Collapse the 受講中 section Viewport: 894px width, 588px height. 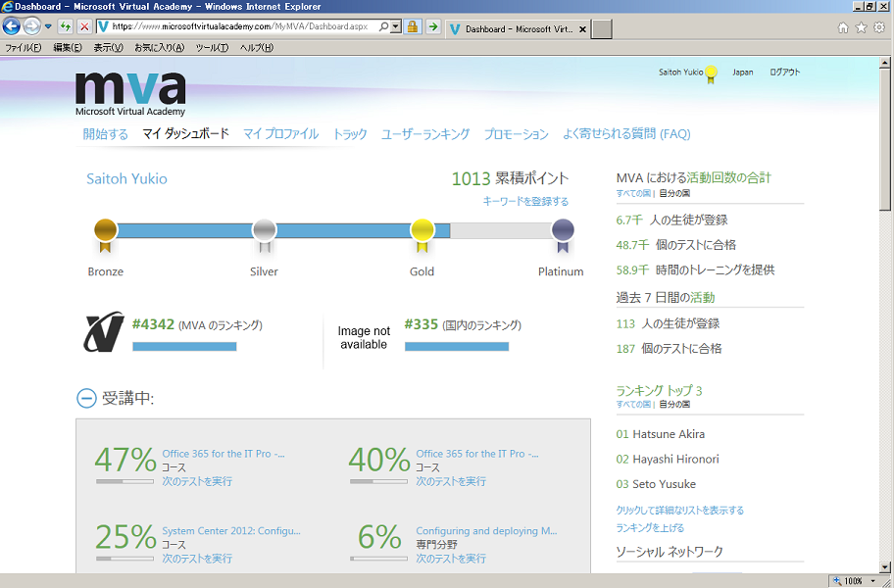pos(86,398)
